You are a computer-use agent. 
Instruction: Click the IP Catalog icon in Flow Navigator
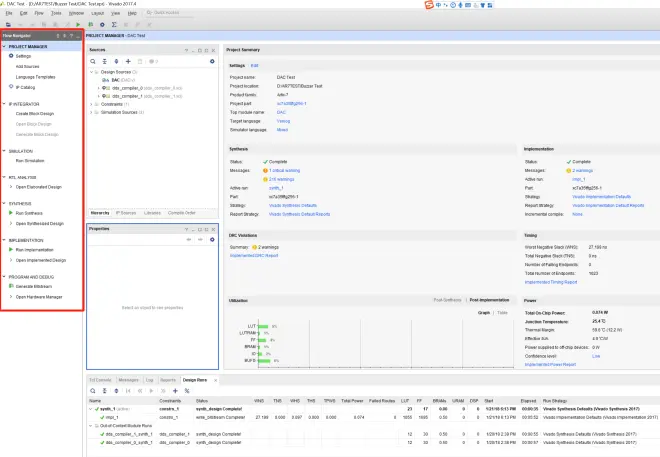click(11, 87)
